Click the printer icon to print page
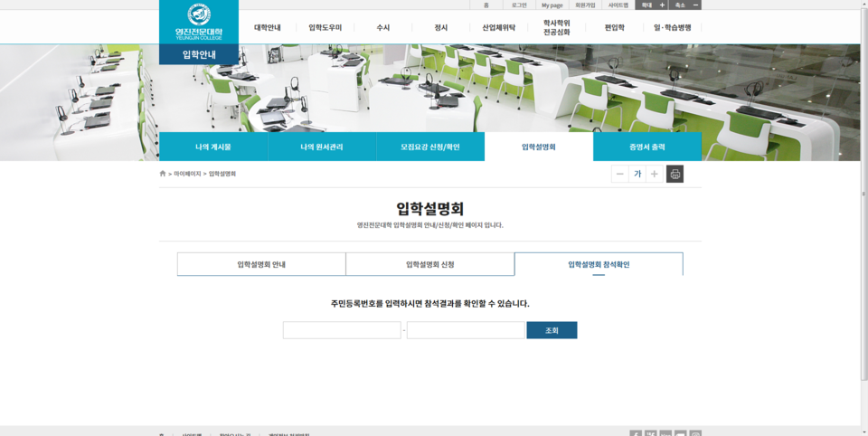The width and height of the screenshot is (868, 436). [675, 174]
